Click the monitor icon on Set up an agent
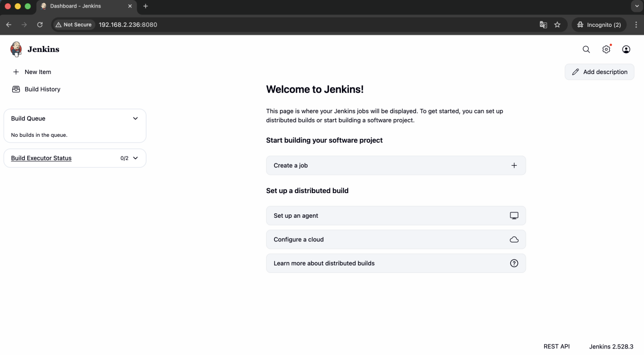 (514, 216)
